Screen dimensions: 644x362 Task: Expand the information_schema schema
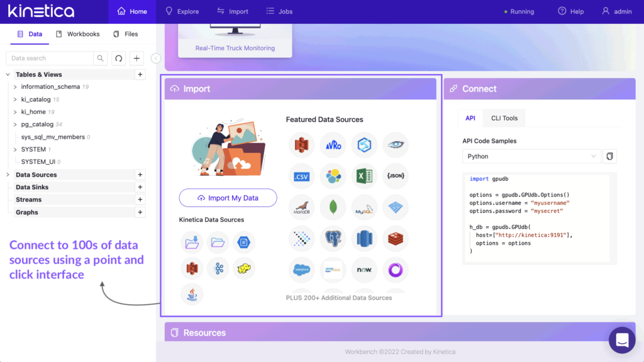pos(15,87)
